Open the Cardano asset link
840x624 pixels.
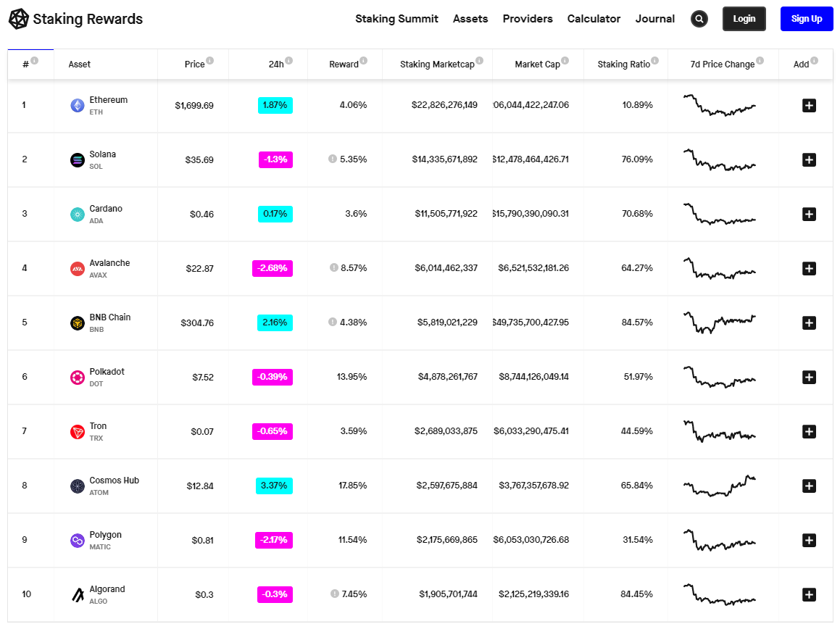point(106,209)
